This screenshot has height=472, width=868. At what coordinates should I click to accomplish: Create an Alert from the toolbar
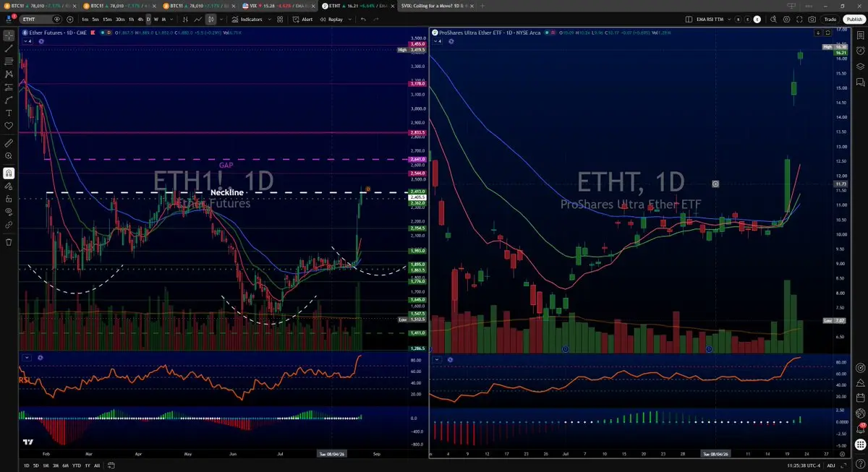coord(302,19)
